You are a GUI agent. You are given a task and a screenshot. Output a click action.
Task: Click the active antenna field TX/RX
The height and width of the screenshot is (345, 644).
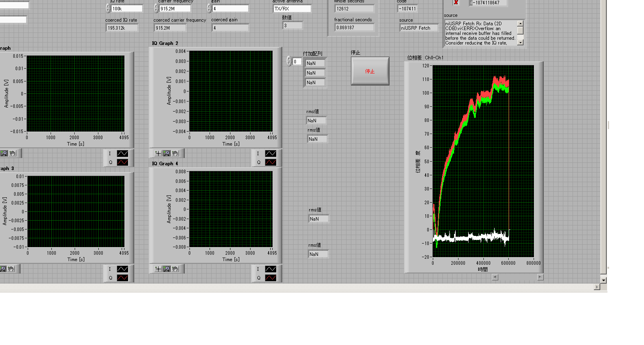pyautogui.click(x=292, y=8)
